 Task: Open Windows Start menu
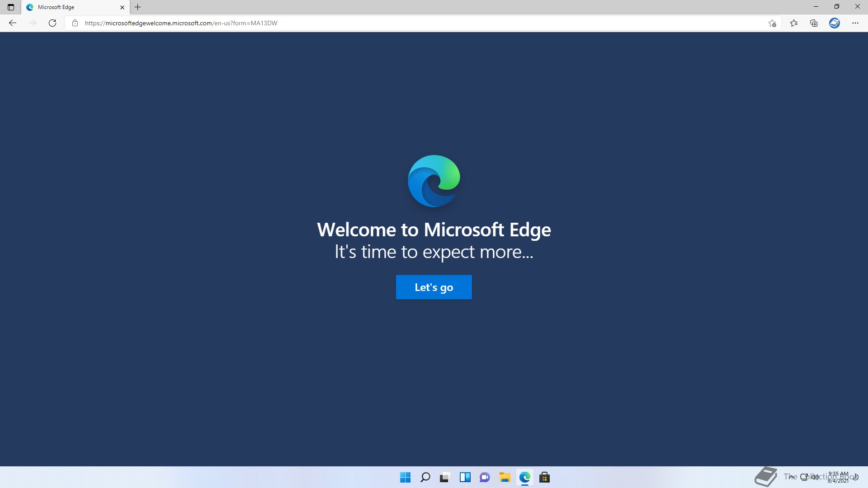(x=405, y=477)
